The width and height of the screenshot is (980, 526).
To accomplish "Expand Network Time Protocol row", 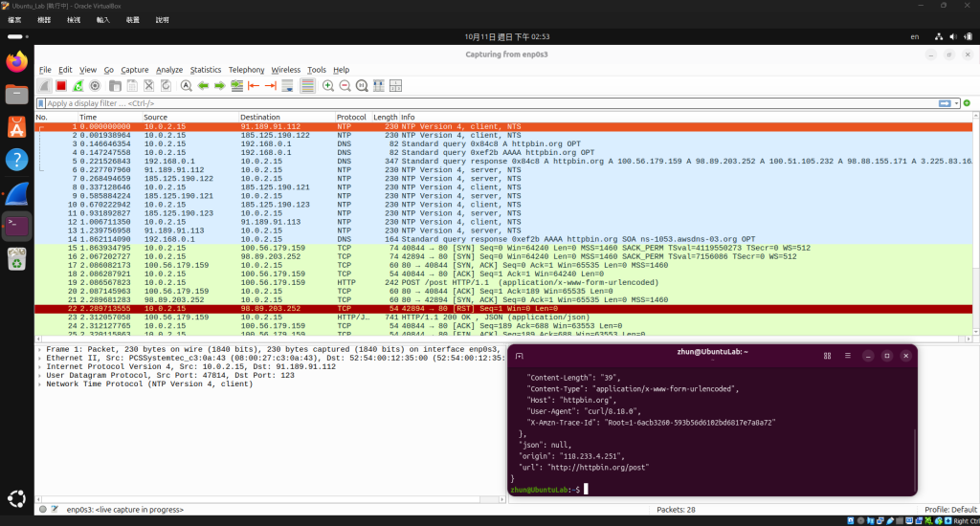I will [x=39, y=384].
